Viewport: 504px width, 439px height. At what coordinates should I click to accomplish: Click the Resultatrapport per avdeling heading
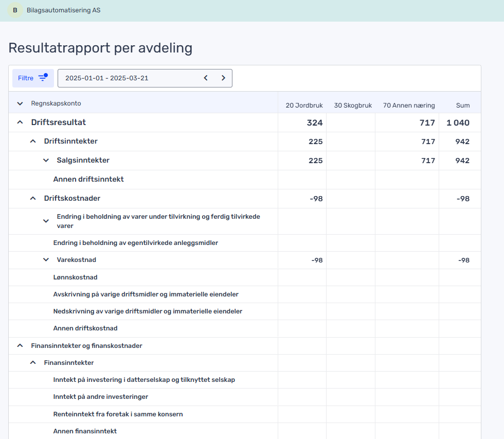pyautogui.click(x=100, y=48)
